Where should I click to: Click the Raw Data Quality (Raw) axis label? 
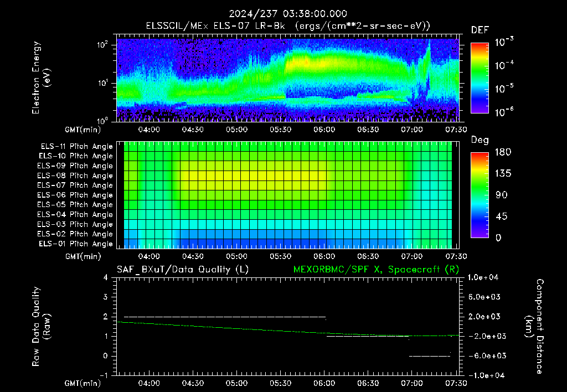(41, 327)
